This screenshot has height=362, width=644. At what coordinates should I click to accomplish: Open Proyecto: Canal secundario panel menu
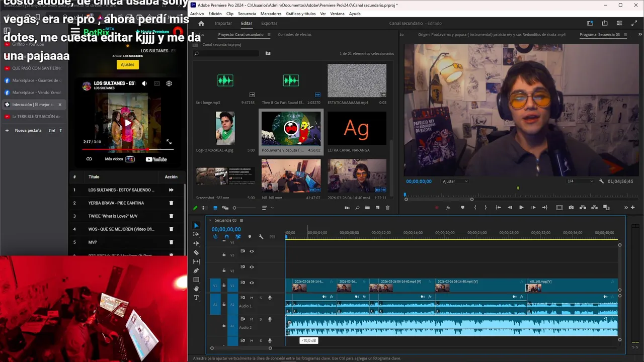click(x=269, y=35)
